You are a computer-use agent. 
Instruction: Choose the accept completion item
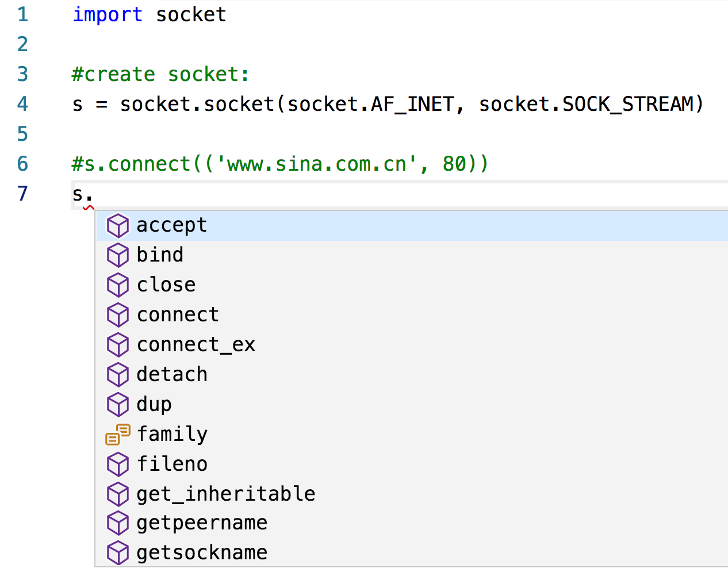(x=171, y=225)
